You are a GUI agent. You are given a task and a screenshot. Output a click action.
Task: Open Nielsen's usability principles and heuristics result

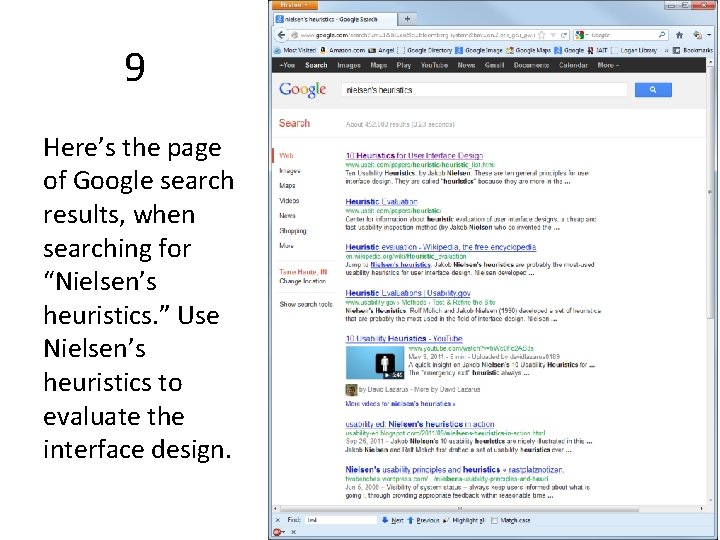click(x=455, y=469)
